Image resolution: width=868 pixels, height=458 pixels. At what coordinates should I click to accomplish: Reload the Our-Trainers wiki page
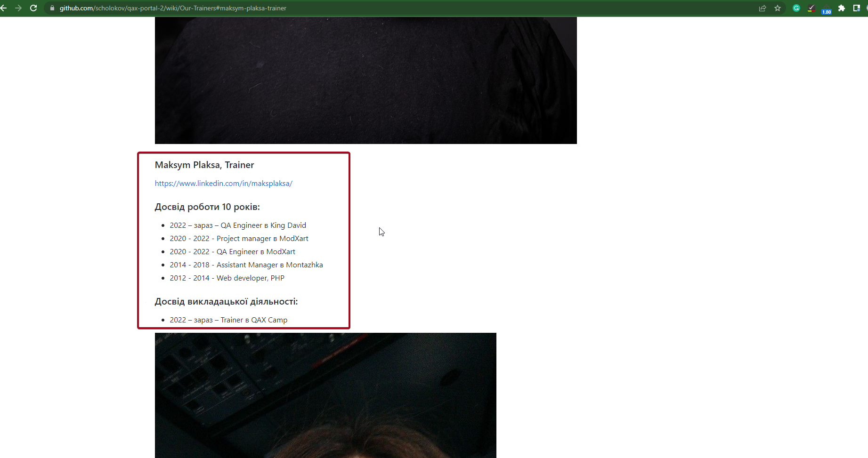[x=33, y=8]
